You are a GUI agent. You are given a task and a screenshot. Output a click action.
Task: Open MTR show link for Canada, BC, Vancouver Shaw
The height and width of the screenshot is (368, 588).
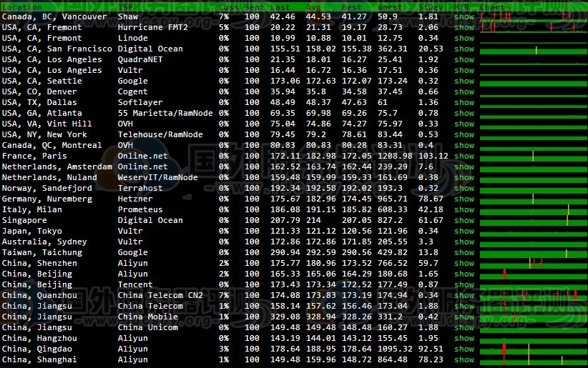pos(464,16)
